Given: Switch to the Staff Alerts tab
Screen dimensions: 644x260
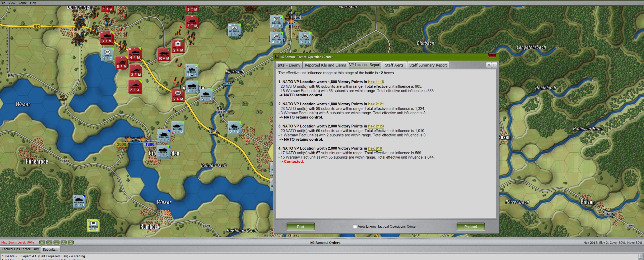Looking at the screenshot, I should tap(394, 65).
